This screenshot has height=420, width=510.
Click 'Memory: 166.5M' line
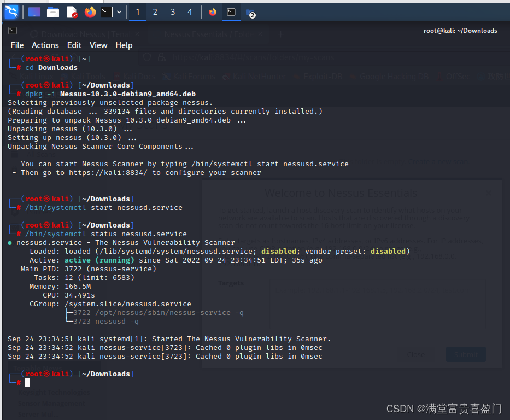[x=60, y=287]
